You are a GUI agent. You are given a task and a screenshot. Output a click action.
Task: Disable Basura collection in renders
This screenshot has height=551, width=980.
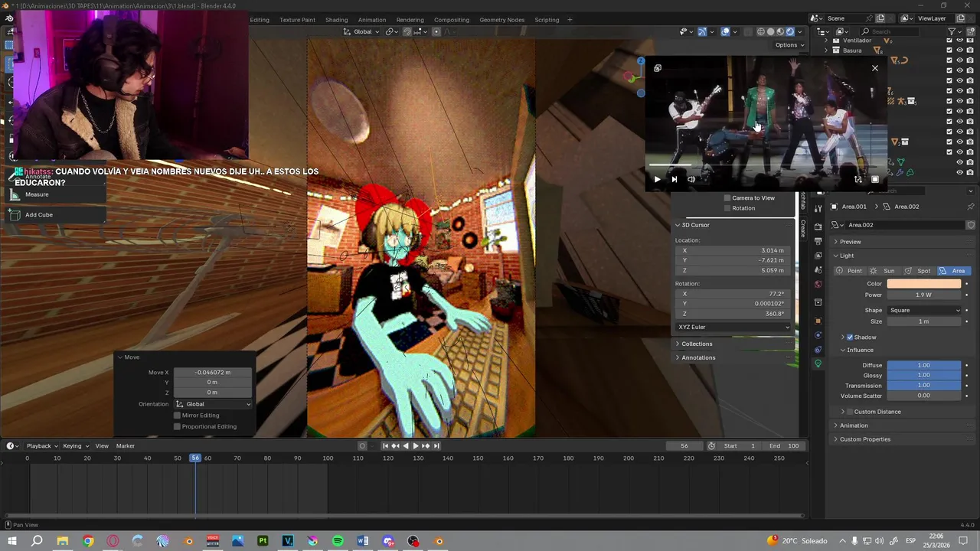click(x=970, y=51)
